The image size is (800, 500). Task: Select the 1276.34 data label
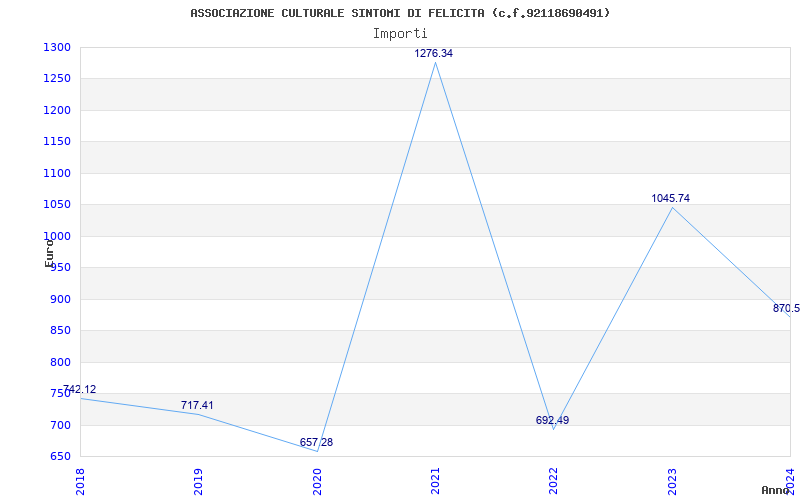[x=433, y=54]
